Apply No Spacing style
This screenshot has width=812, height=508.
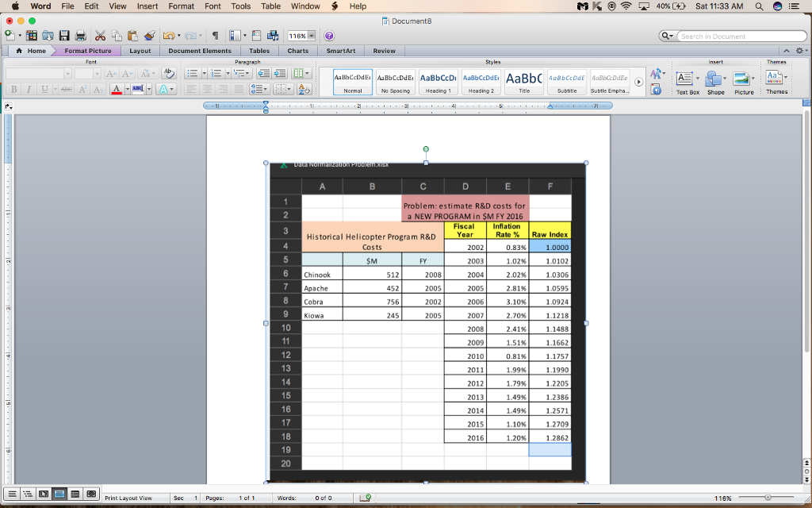click(x=396, y=82)
